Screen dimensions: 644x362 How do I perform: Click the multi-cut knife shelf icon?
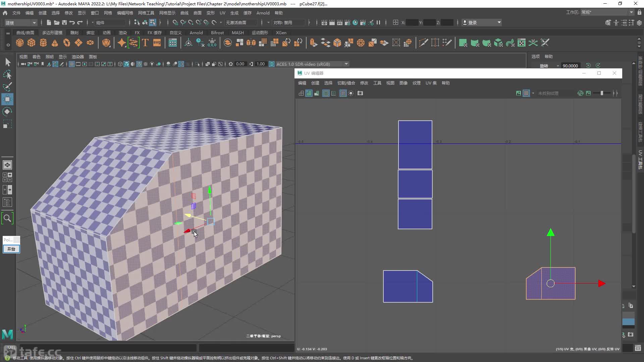click(423, 43)
